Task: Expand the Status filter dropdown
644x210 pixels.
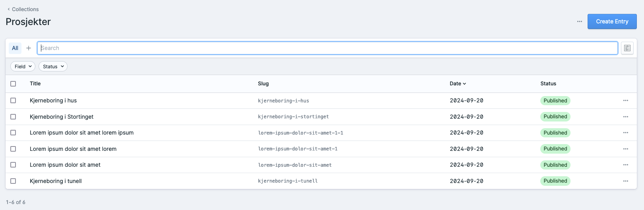Action: pos(53,66)
